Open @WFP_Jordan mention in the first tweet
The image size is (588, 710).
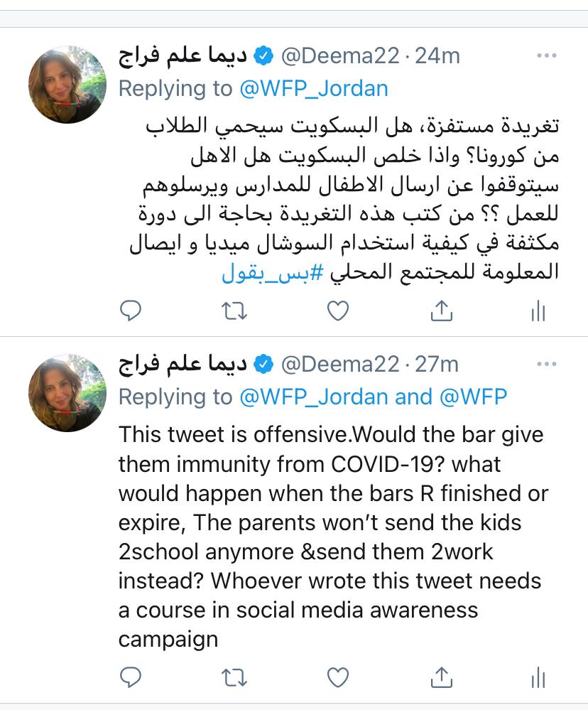(x=314, y=88)
